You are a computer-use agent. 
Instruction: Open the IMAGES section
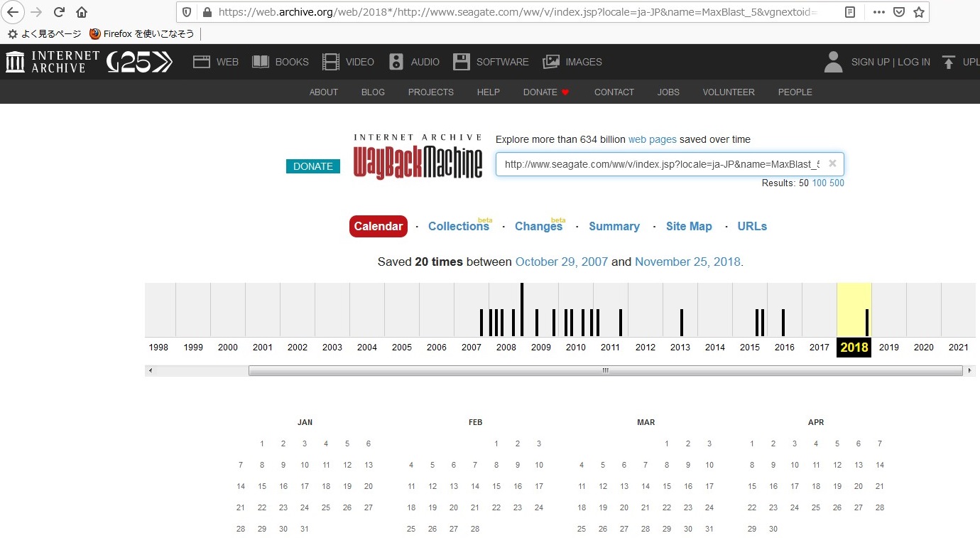572,62
